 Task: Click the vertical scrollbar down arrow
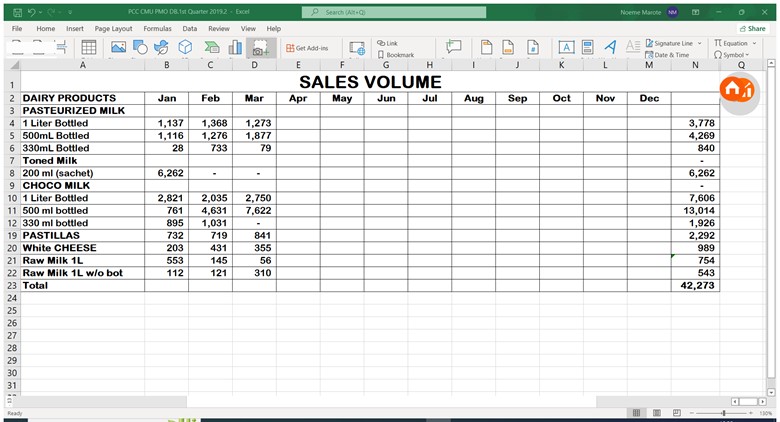pyautogui.click(x=771, y=392)
